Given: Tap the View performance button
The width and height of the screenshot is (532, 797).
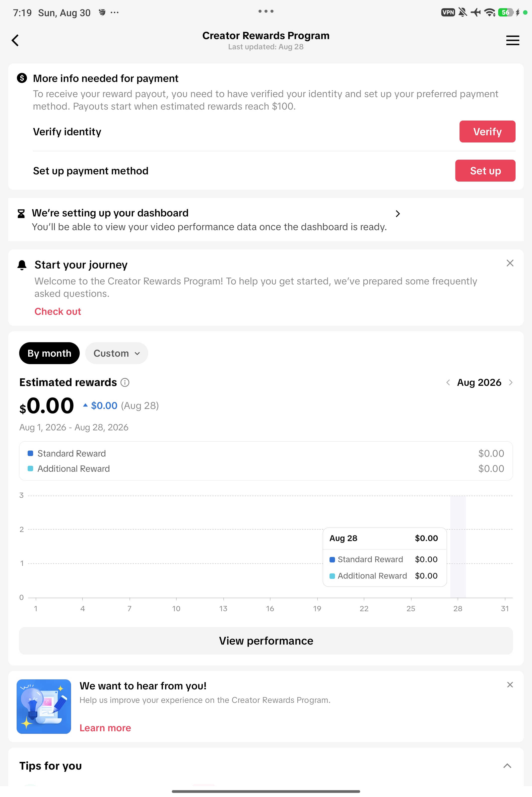Looking at the screenshot, I should pos(266,641).
